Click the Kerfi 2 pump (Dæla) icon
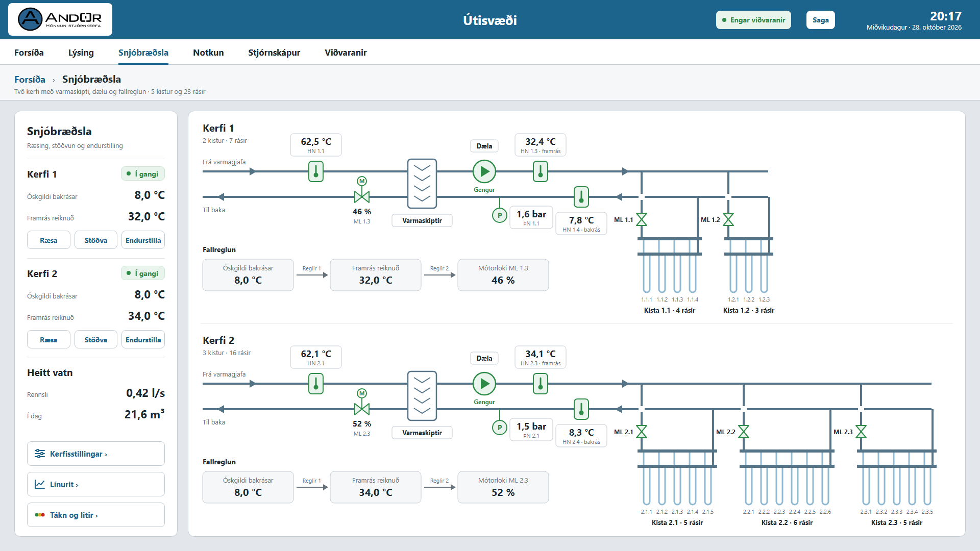 coord(484,384)
